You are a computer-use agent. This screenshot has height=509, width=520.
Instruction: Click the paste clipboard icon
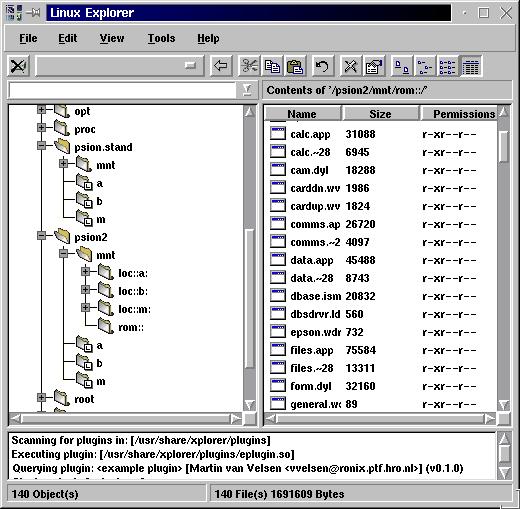pos(295,66)
